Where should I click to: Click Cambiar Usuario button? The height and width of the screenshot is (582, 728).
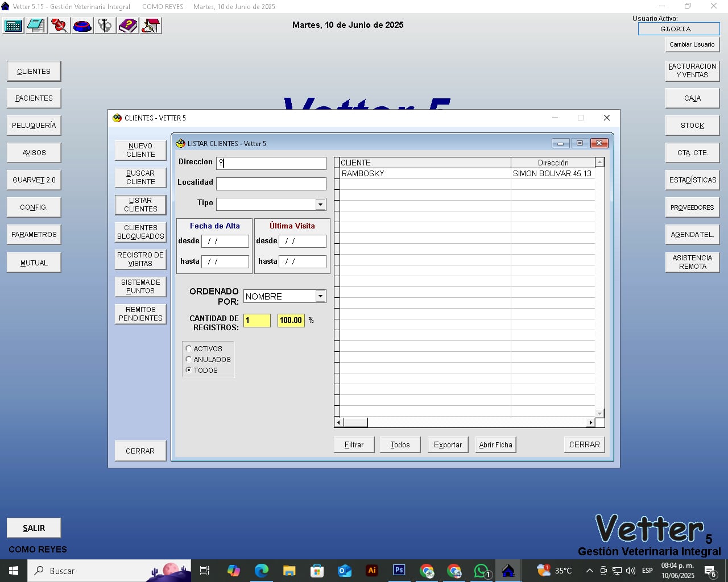692,44
